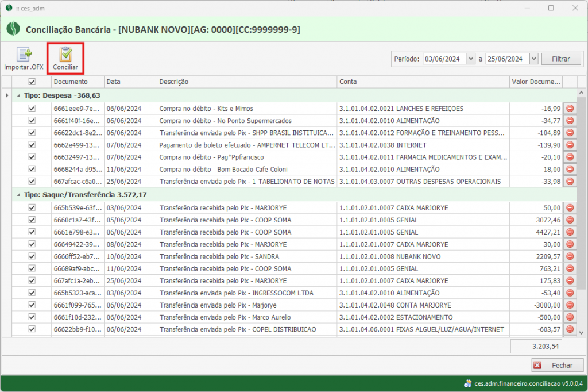Screen dimensions: 588x392
Task: Click red remove icon for SHPP BRASIL row
Action: [x=570, y=133]
